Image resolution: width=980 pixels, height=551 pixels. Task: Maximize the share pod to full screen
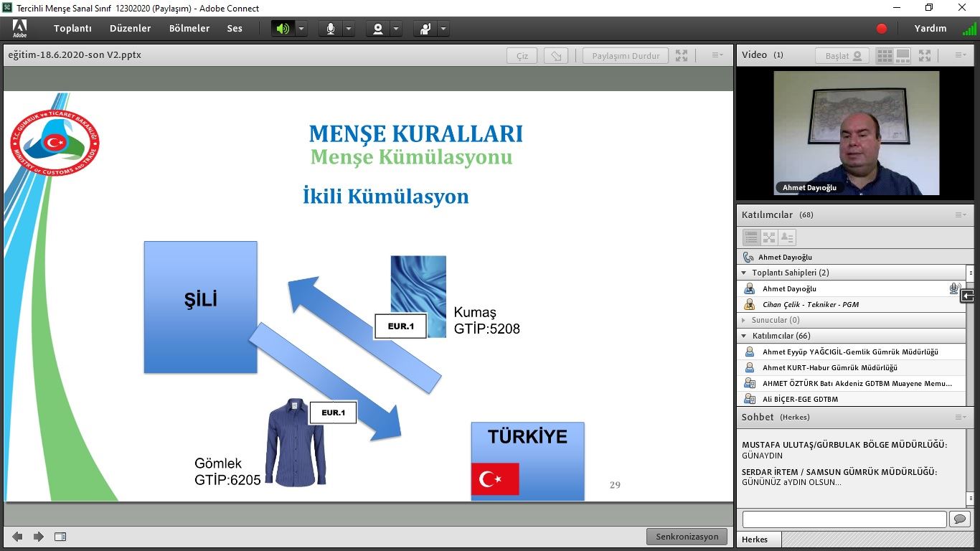click(x=682, y=56)
